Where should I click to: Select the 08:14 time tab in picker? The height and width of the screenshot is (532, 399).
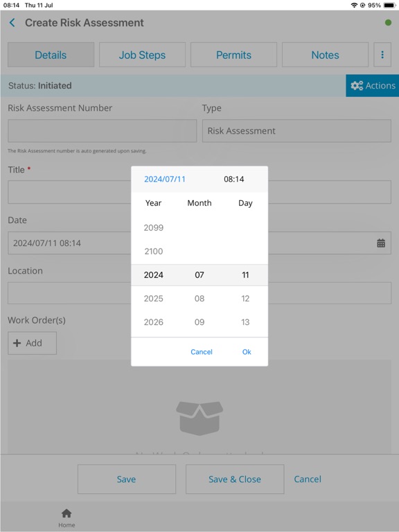233,179
